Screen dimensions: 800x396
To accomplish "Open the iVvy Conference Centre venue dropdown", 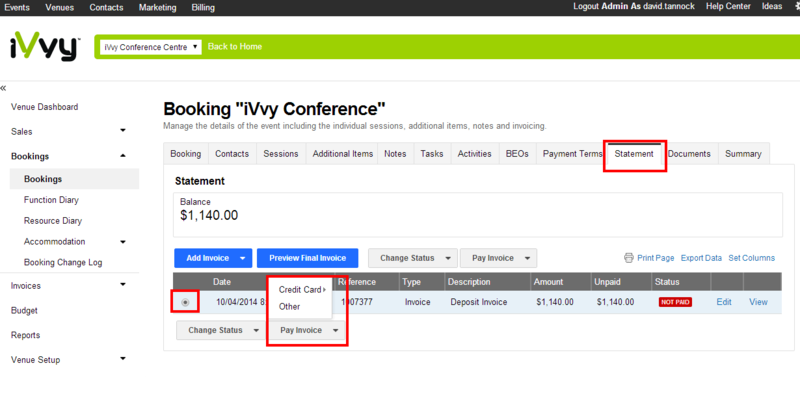I will [x=151, y=46].
